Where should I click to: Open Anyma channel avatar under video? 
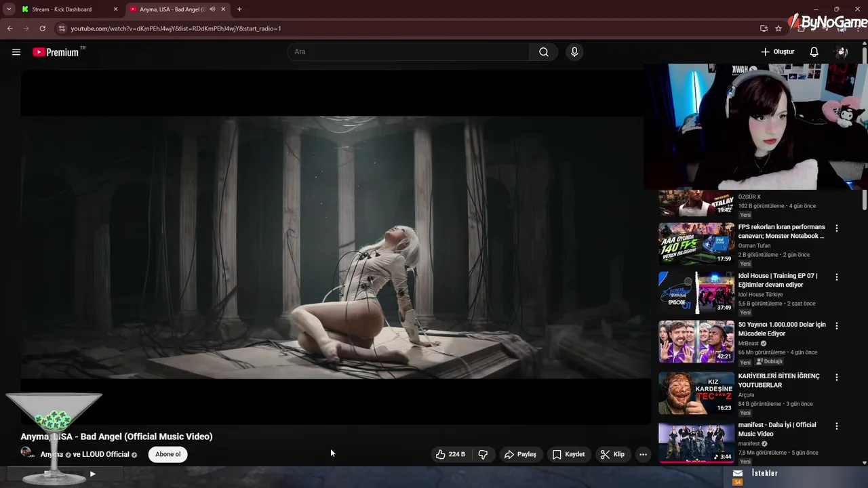point(27,453)
